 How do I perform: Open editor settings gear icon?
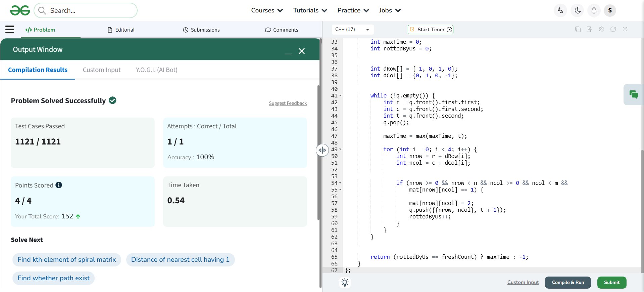[x=601, y=30]
